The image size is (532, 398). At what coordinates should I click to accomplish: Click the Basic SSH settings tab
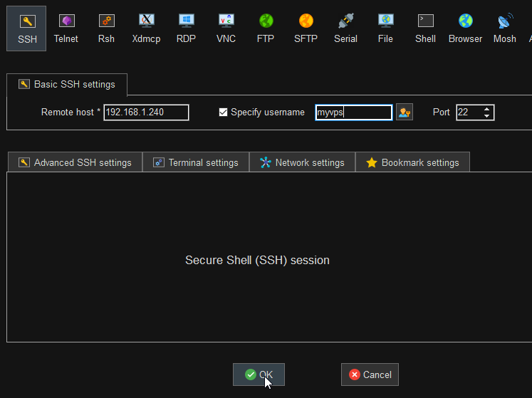click(x=67, y=85)
